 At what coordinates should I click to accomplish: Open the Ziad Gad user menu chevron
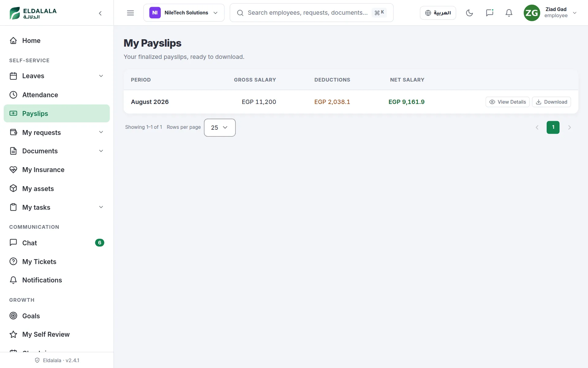pos(575,13)
